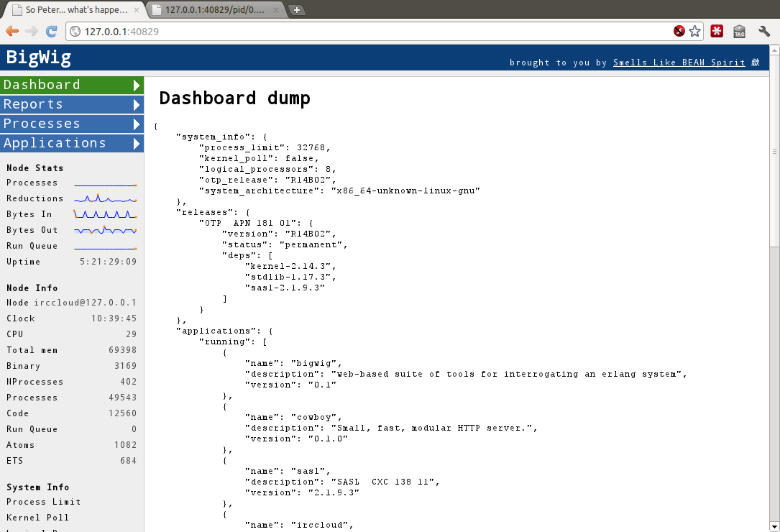
Task: Click the Total mem value "69398"
Action: pyautogui.click(x=123, y=350)
